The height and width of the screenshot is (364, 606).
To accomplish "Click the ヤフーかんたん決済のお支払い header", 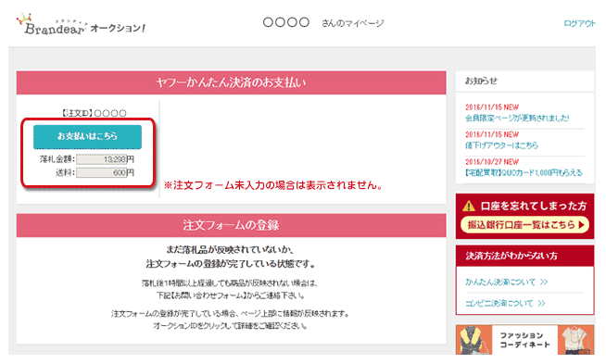I will click(231, 82).
